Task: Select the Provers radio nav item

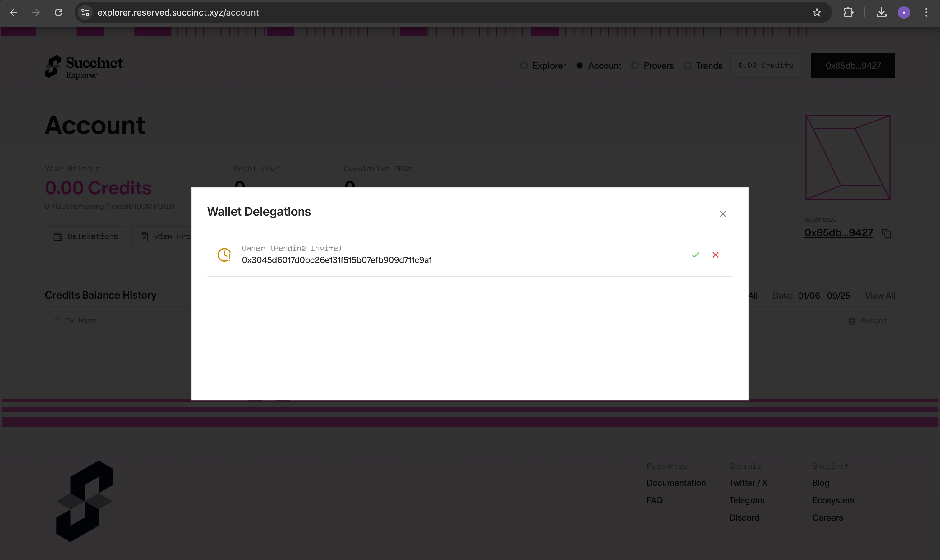Action: 652,66
